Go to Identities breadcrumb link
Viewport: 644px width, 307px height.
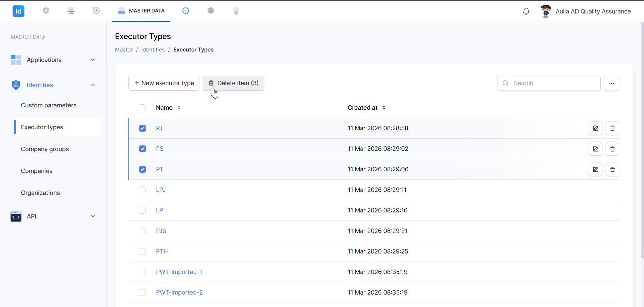153,49
